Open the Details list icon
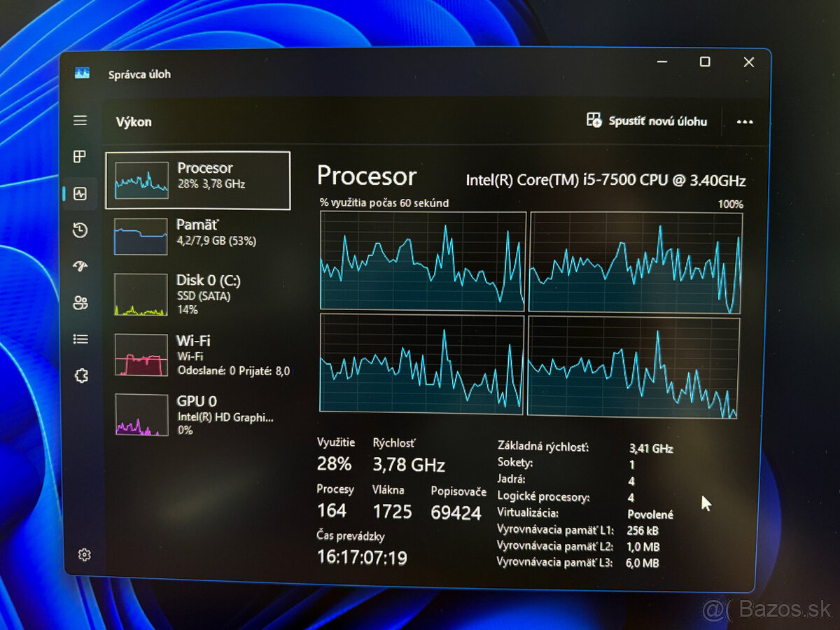Screen dimensions: 840x630 [x=80, y=339]
